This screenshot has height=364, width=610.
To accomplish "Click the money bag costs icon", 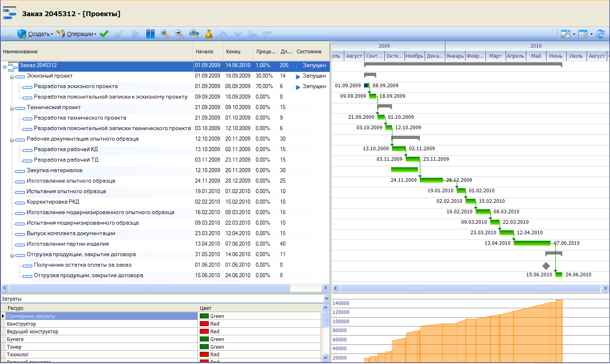I will point(209,34).
